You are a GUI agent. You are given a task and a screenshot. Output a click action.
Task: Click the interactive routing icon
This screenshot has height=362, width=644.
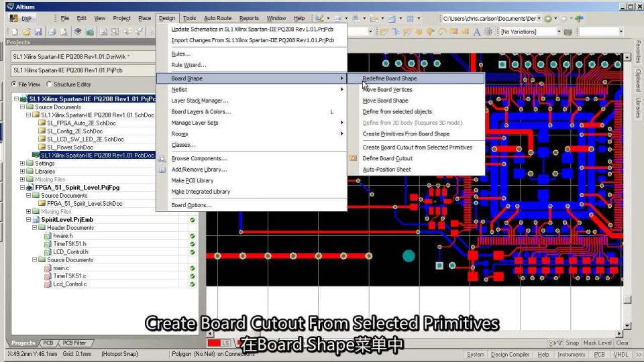click(384, 32)
